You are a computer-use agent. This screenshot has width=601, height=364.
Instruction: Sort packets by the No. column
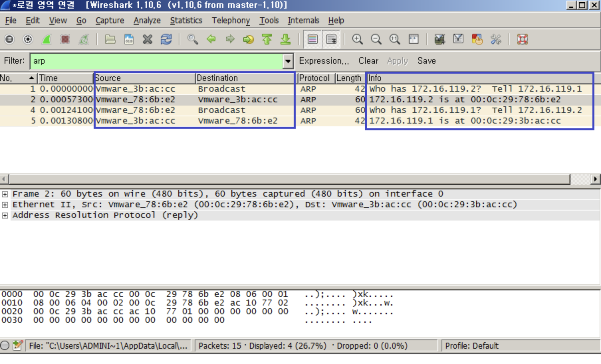18,78
